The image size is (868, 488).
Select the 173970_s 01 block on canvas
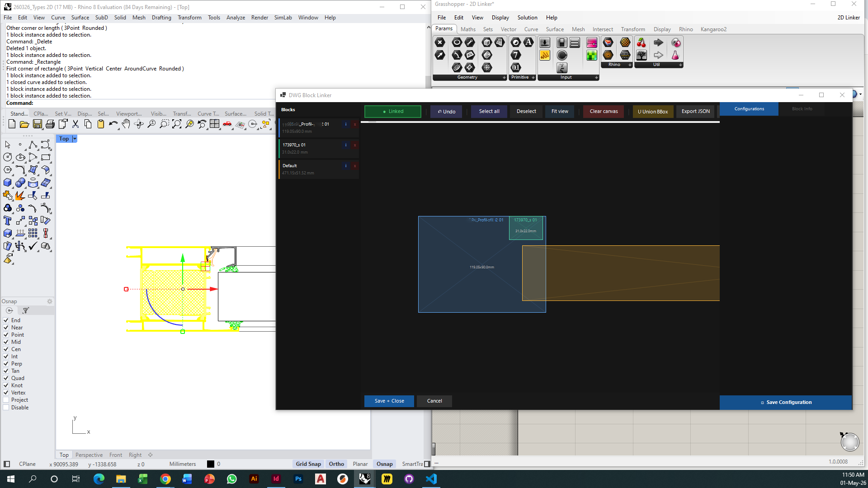(x=526, y=228)
